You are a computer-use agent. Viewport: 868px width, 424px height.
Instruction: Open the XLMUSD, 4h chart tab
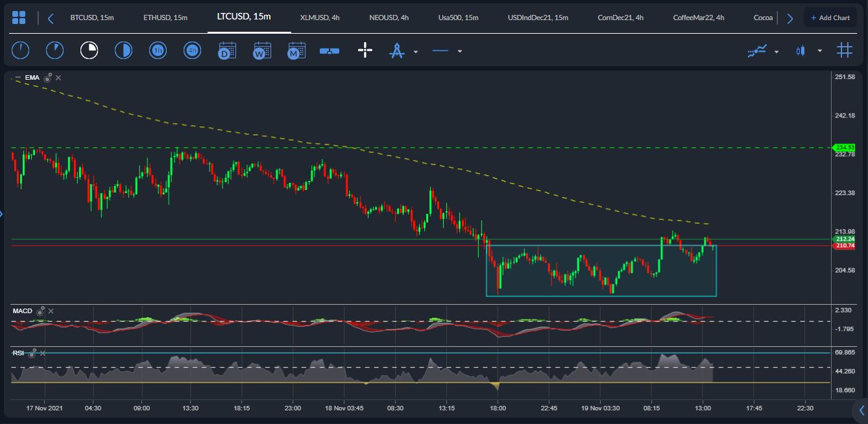pyautogui.click(x=320, y=18)
